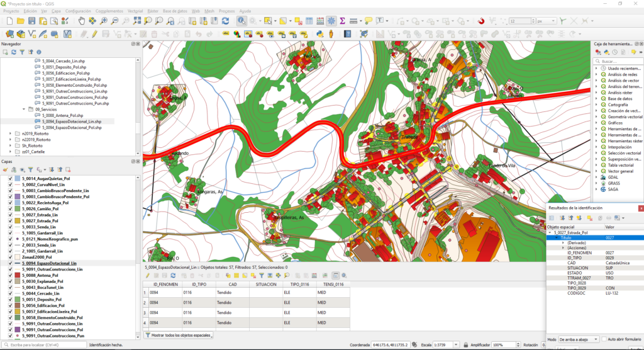Open the Processing Toolbox gear icon
Screen dimensions: 644x350
click(x=331, y=21)
